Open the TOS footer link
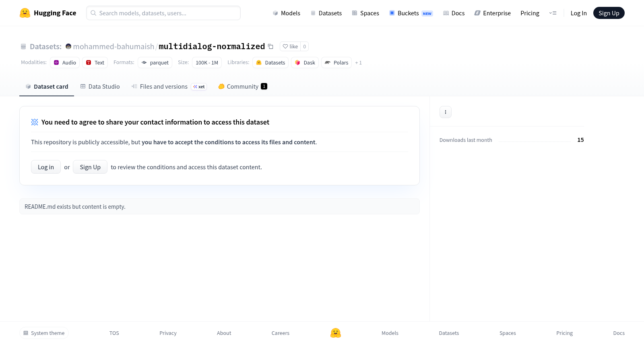Screen dimensions: 644x347 pos(114,333)
